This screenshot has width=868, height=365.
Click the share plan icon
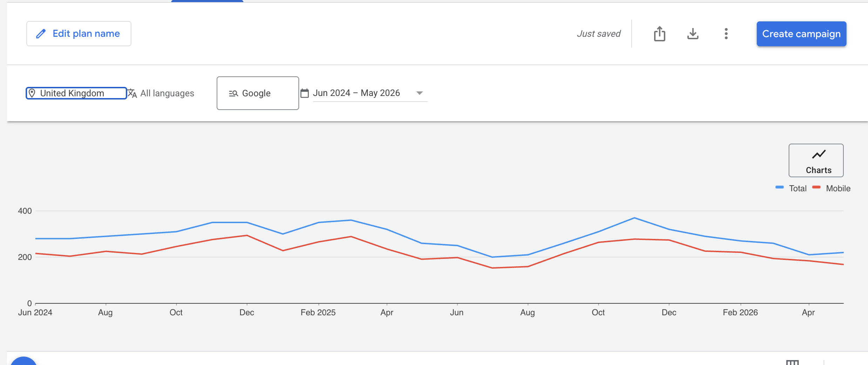(x=659, y=34)
